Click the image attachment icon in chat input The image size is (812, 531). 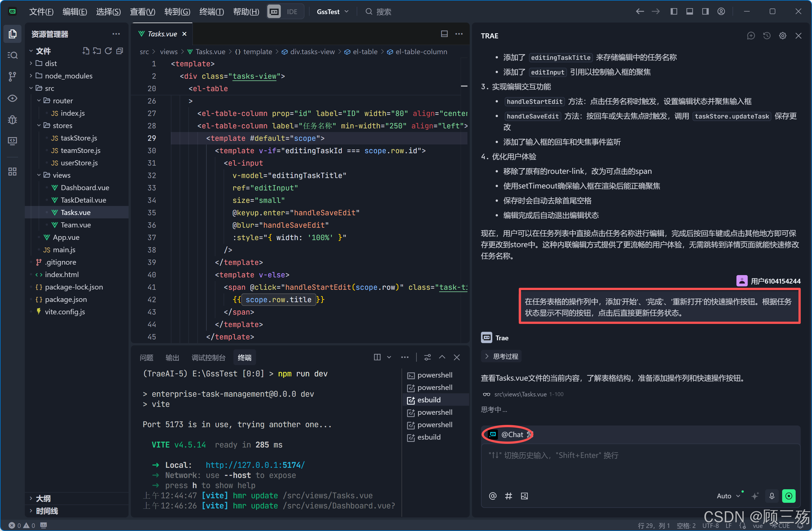(x=524, y=496)
